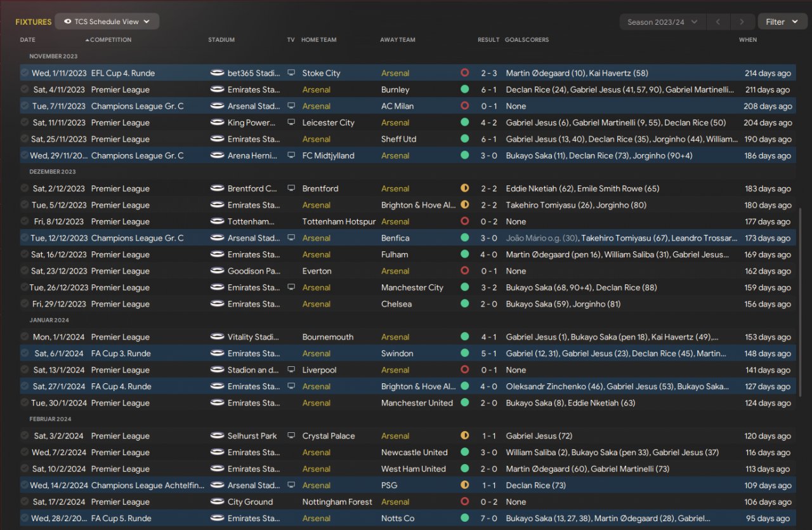Open the Notts Co team link
This screenshot has width=812, height=530.
(x=398, y=519)
